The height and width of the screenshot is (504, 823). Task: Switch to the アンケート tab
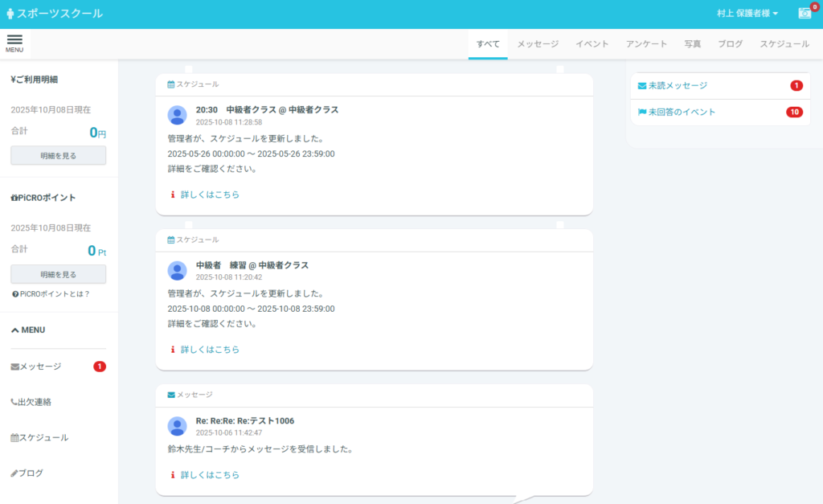[x=646, y=44]
